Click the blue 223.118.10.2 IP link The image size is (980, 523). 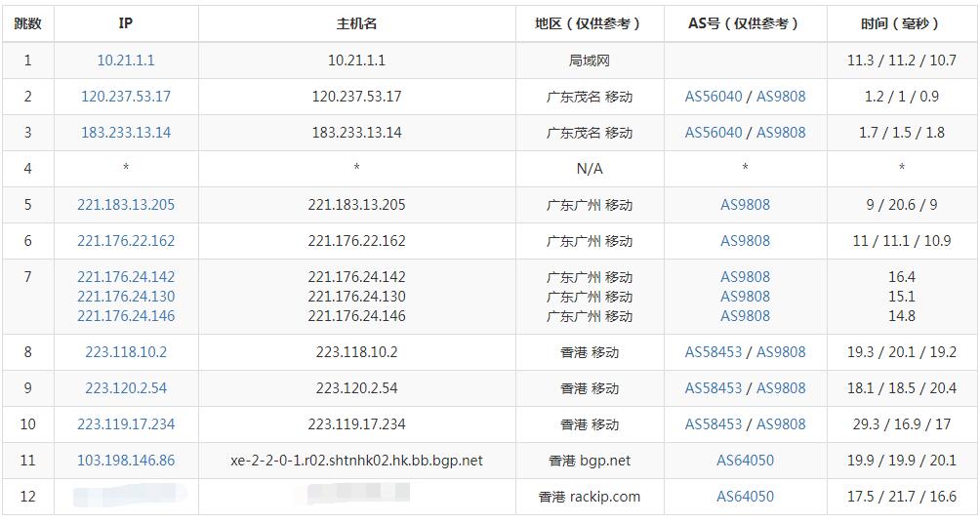[126, 352]
